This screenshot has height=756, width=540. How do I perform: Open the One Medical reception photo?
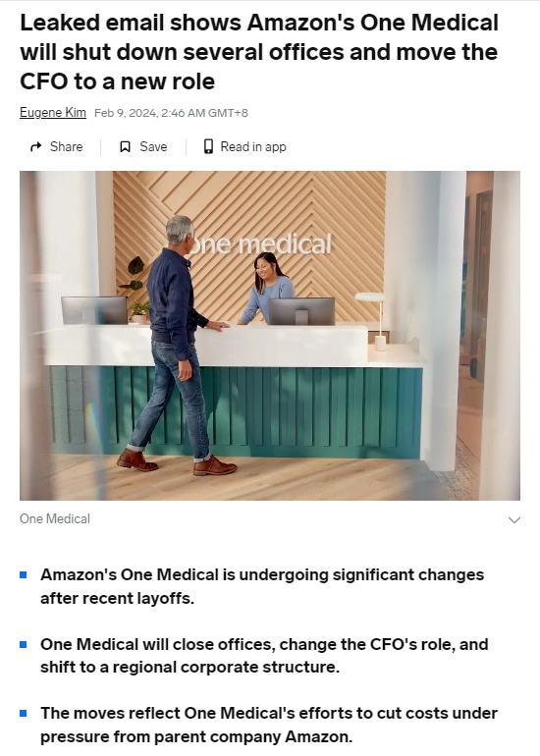point(270,336)
